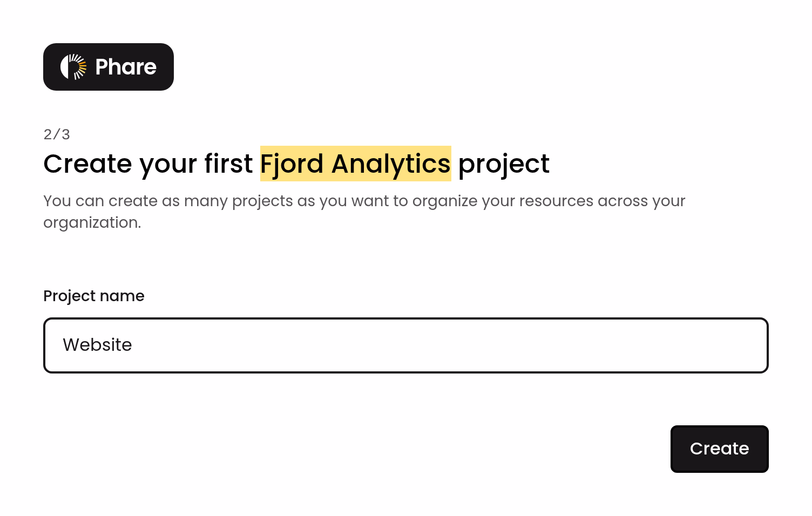Click the Create button
Viewport: 812px width, 516px height.
(720, 449)
